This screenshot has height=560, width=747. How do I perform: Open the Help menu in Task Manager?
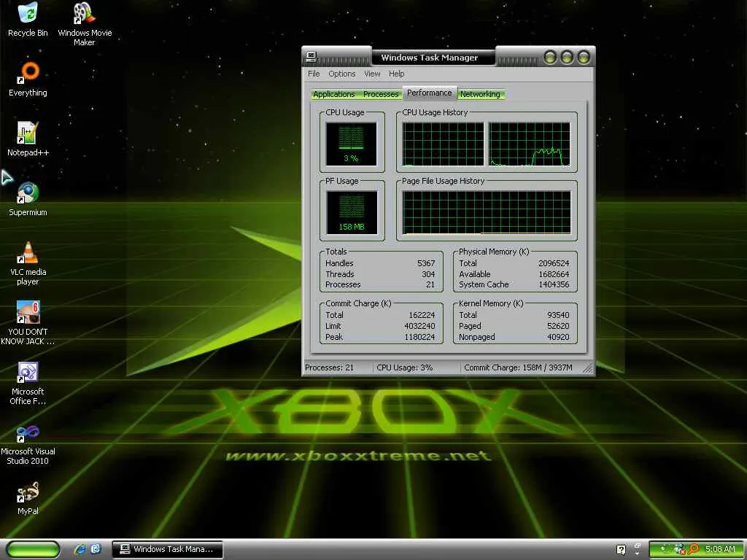pos(396,74)
